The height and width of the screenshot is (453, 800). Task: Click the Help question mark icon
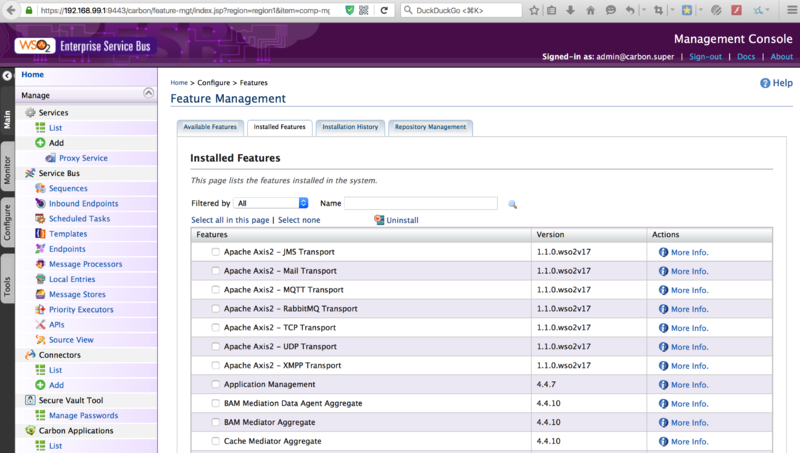pos(765,83)
